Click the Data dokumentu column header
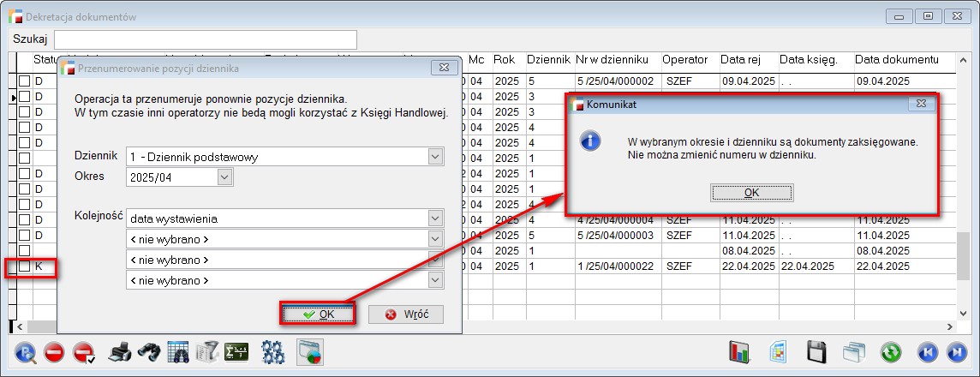This screenshot has height=377, width=980. point(897,60)
